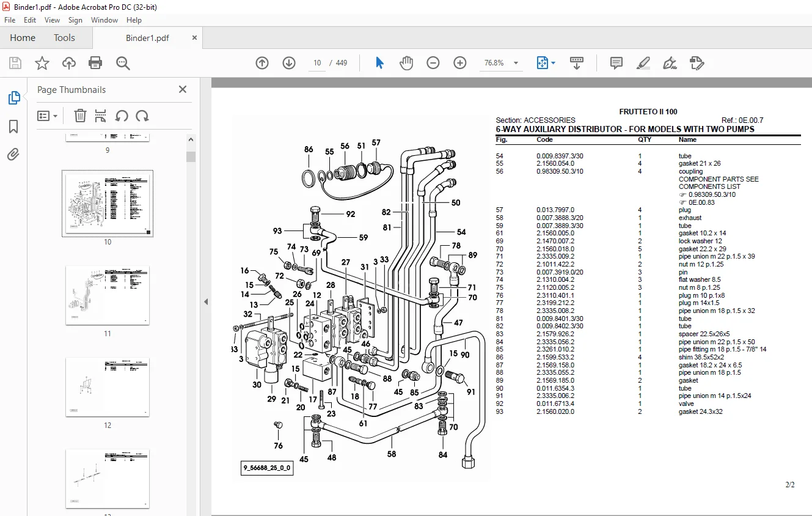812x516 pixels.
Task: Click the 'Page Thumbnails' panel title
Action: point(71,90)
